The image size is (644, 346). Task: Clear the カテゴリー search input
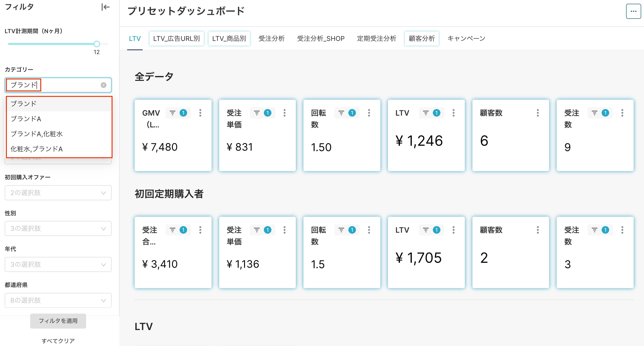[x=104, y=85]
